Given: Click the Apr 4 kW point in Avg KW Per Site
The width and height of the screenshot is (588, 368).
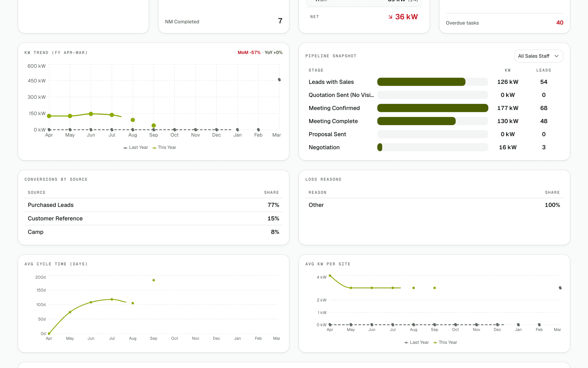Looking at the screenshot, I should (x=330, y=276).
